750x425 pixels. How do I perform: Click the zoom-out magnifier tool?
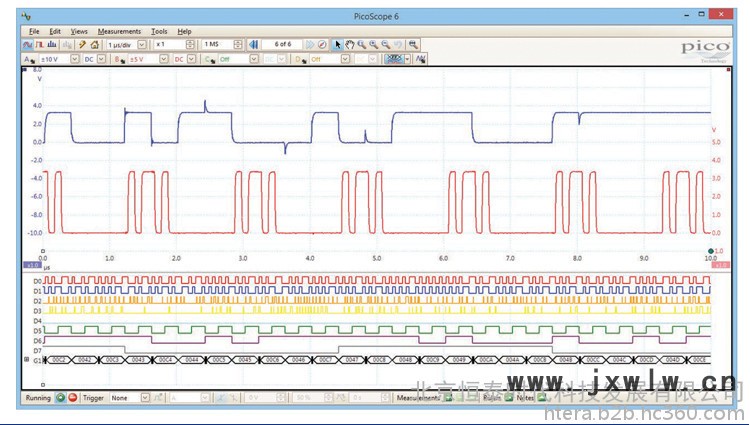tap(386, 44)
